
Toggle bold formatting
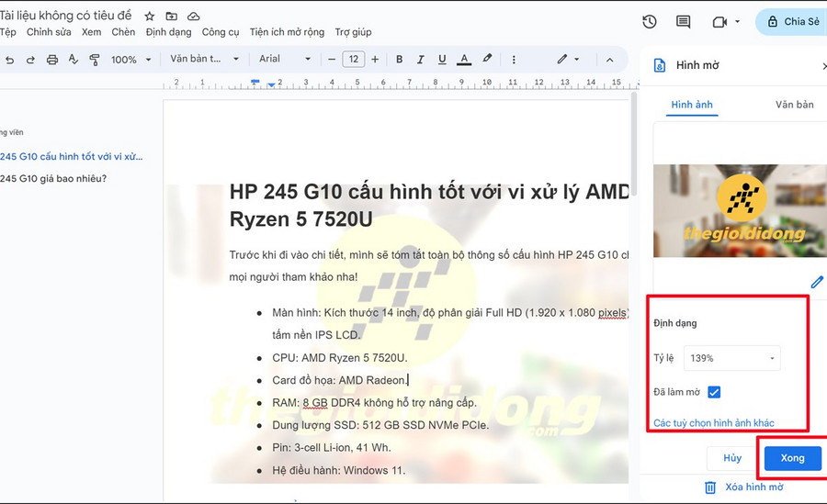click(400, 59)
